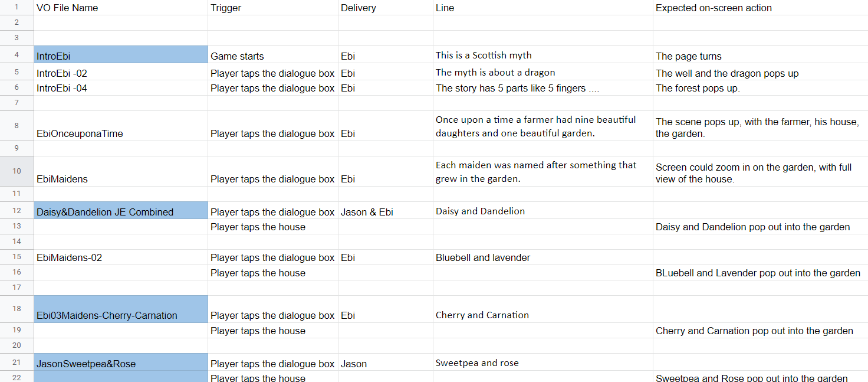The height and width of the screenshot is (382, 868).
Task: Click row 18 header number
Action: [x=17, y=309]
